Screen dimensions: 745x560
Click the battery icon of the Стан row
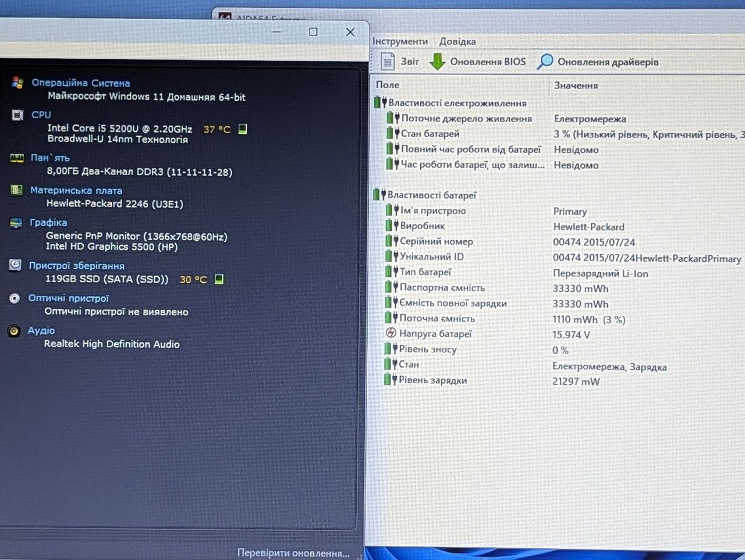coord(391,365)
